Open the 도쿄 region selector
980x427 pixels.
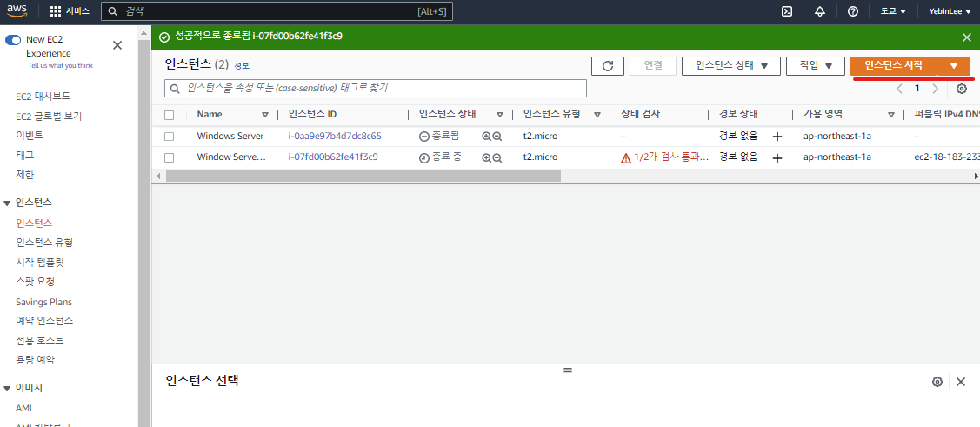893,11
